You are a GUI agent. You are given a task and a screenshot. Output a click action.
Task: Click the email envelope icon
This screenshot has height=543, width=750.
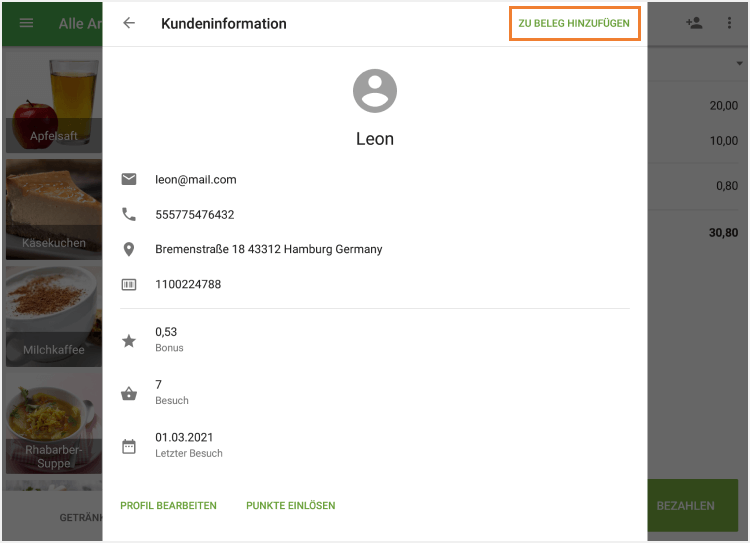[129, 179]
